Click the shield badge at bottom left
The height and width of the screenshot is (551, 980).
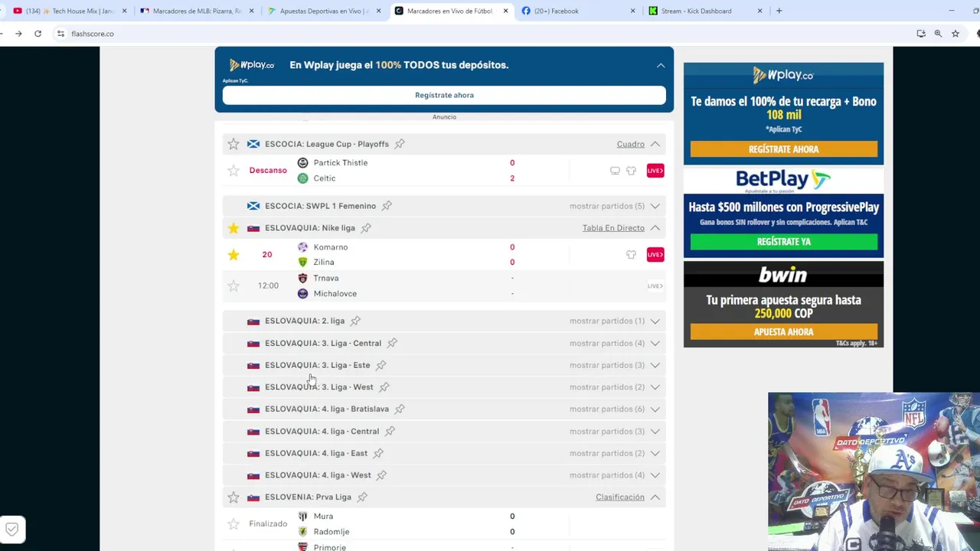[11, 529]
